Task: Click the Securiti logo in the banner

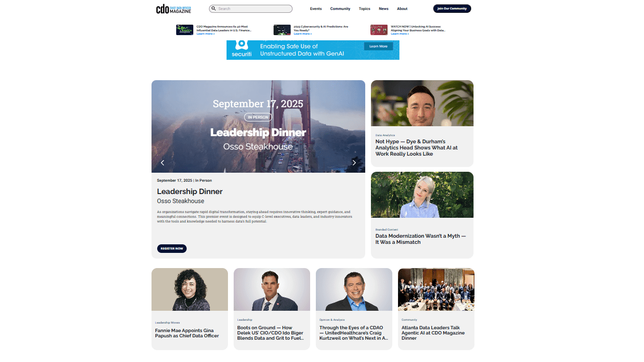Action: (x=242, y=49)
